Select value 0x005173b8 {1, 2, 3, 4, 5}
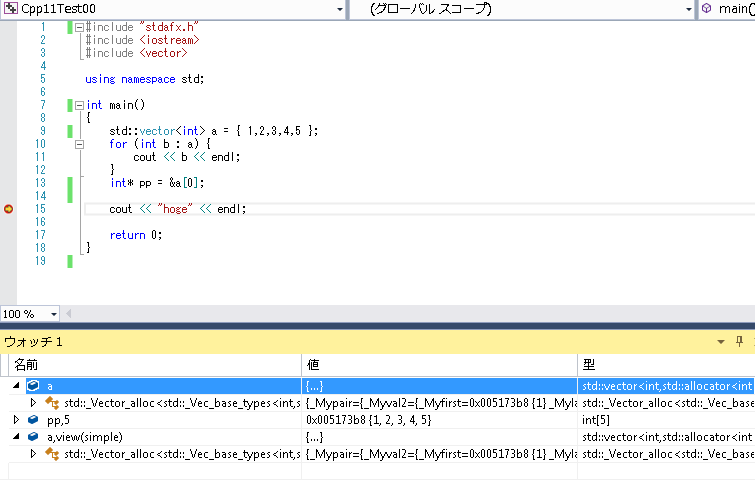 (x=368, y=420)
